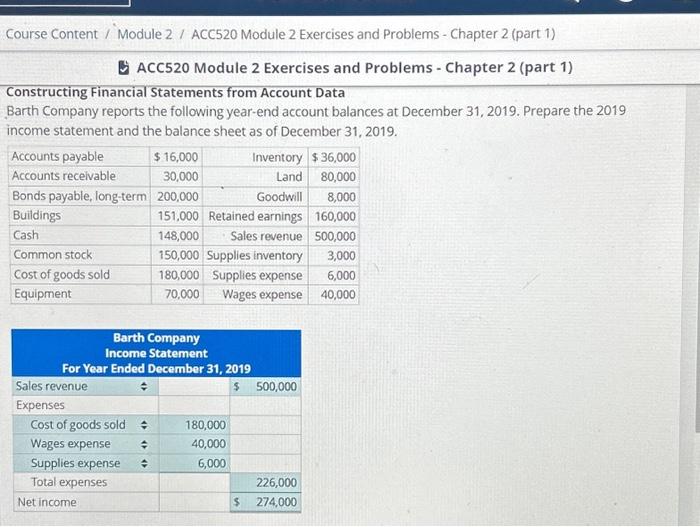The width and height of the screenshot is (700, 527).
Task: Select the '200,000' bonds payable value
Action: 176,196
